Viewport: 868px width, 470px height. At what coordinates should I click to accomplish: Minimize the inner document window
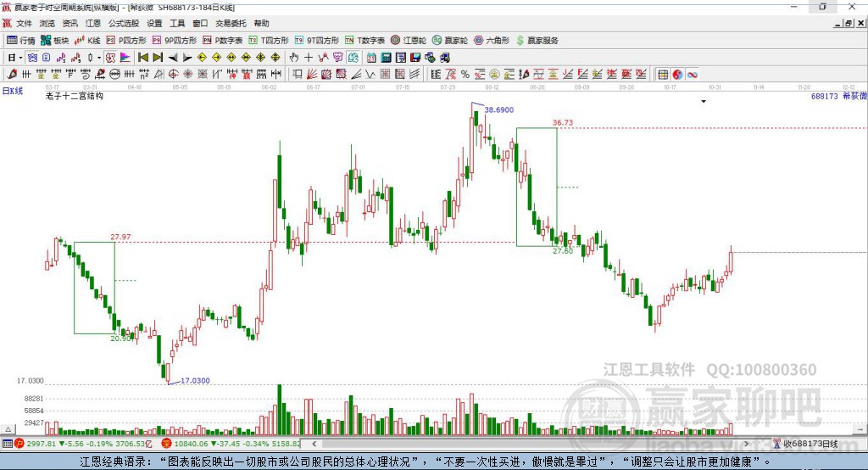(x=838, y=23)
